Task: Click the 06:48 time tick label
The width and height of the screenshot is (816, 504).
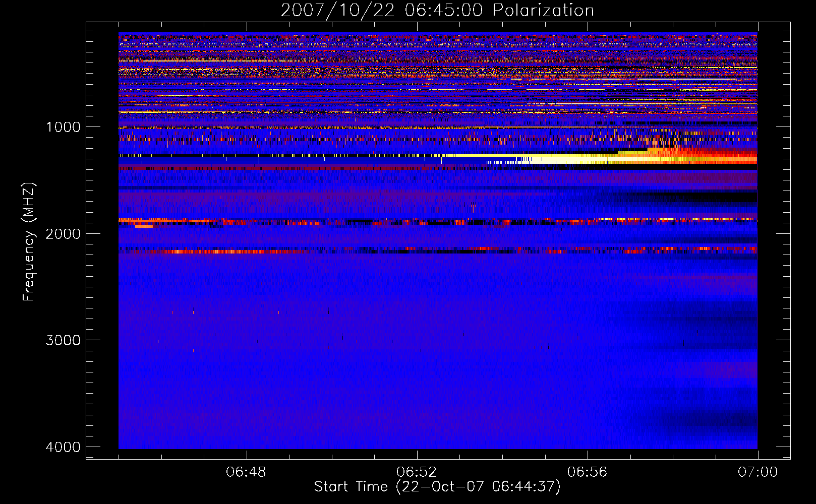Action: click(246, 472)
